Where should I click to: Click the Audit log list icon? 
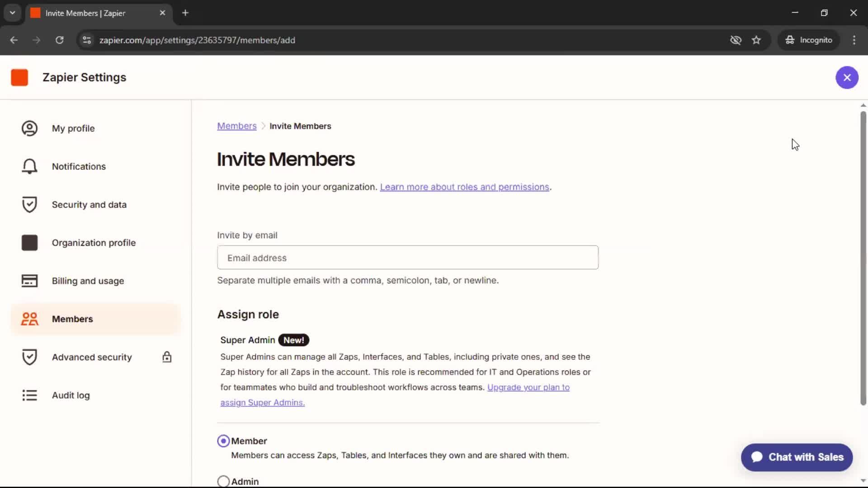[29, 395]
